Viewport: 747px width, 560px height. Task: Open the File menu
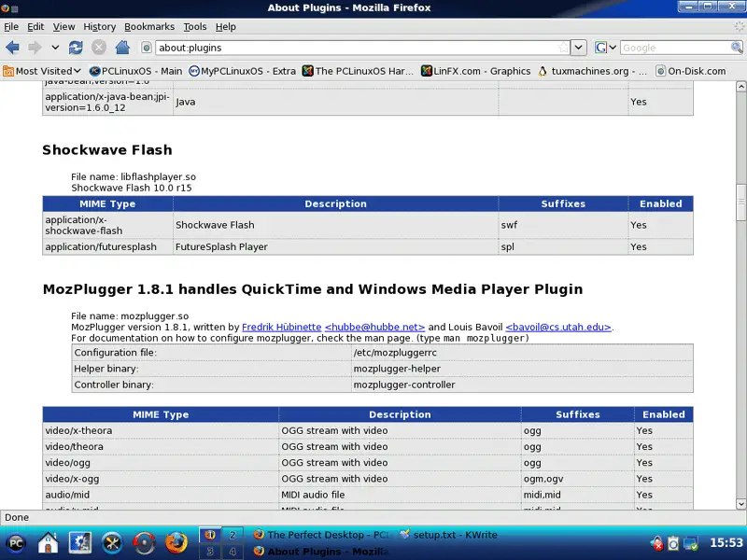pyautogui.click(x=11, y=27)
